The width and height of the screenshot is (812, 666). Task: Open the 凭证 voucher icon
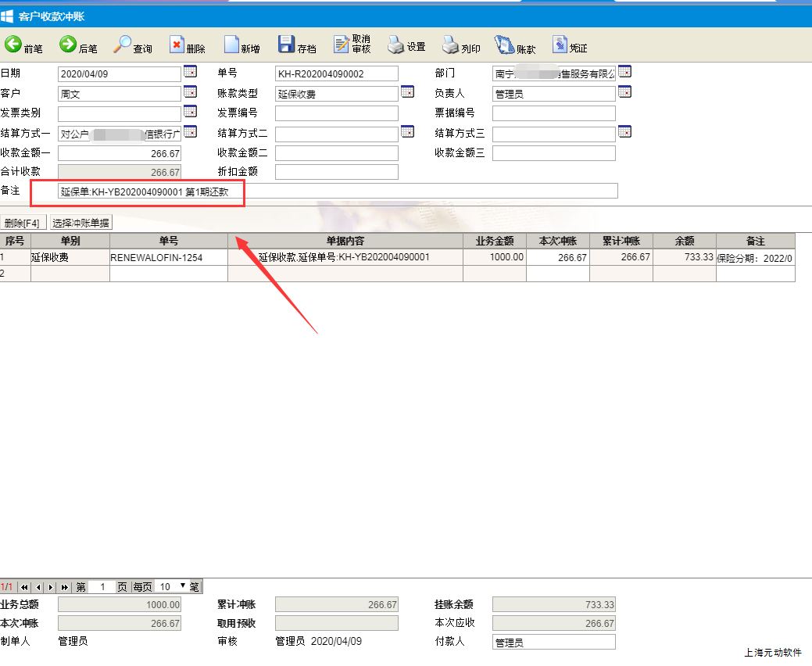(569, 46)
